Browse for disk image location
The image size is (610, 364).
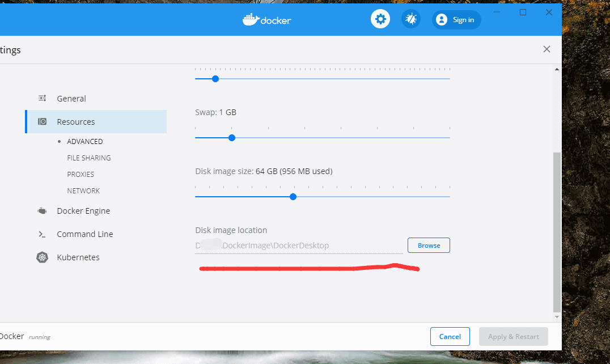point(429,246)
